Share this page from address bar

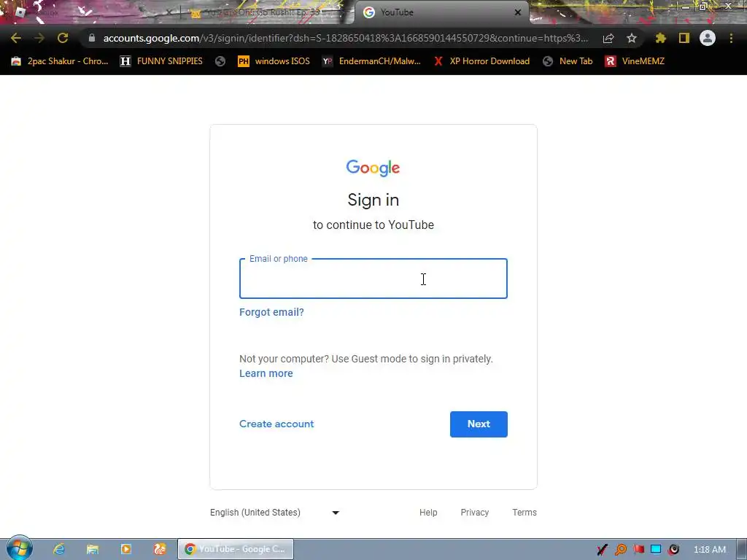(x=608, y=38)
